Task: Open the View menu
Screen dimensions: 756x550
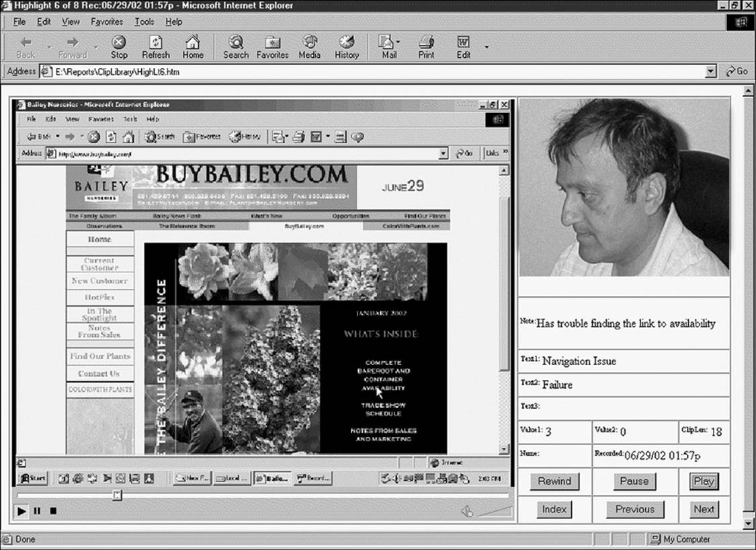Action: point(71,22)
